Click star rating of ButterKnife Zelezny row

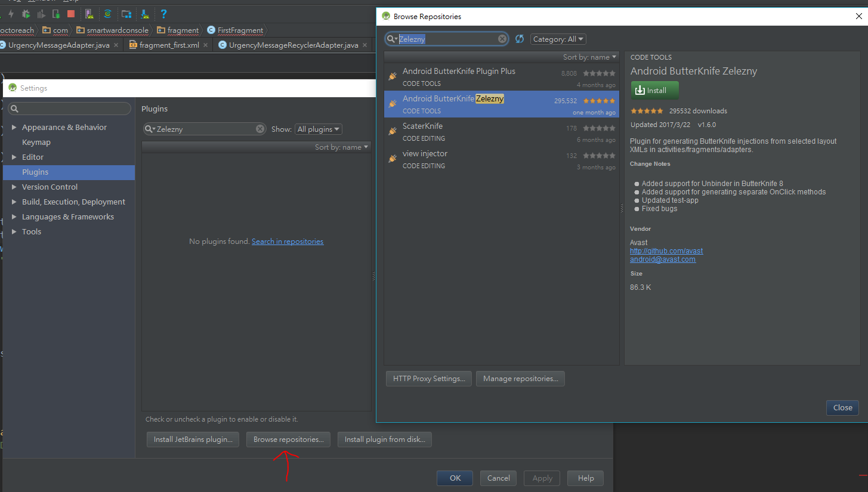pyautogui.click(x=599, y=101)
